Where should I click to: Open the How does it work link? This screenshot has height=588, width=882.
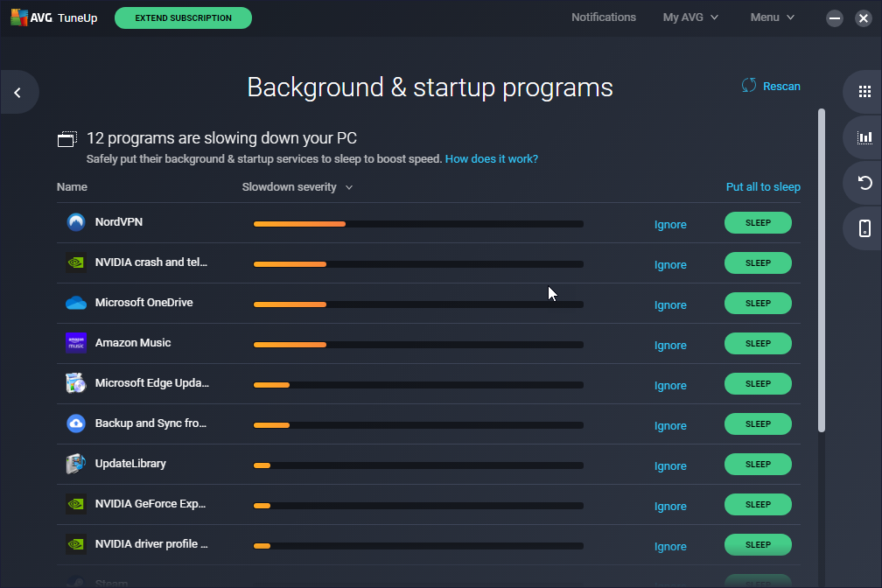491,158
